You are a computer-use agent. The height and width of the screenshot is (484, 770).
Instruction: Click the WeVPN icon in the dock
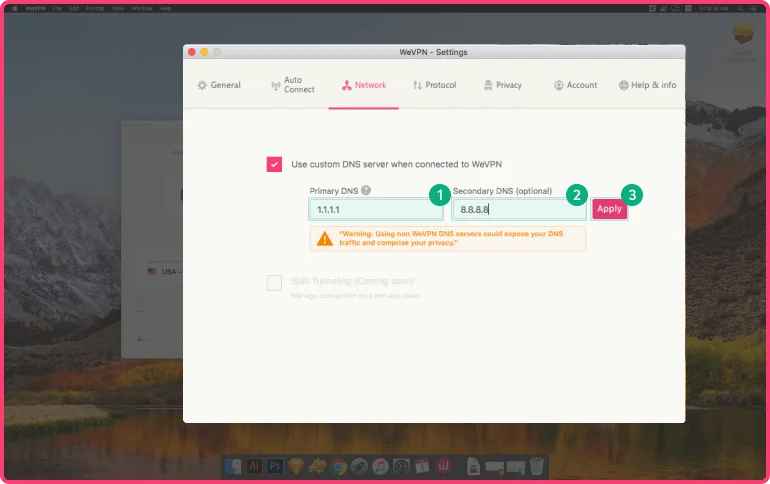click(444, 467)
